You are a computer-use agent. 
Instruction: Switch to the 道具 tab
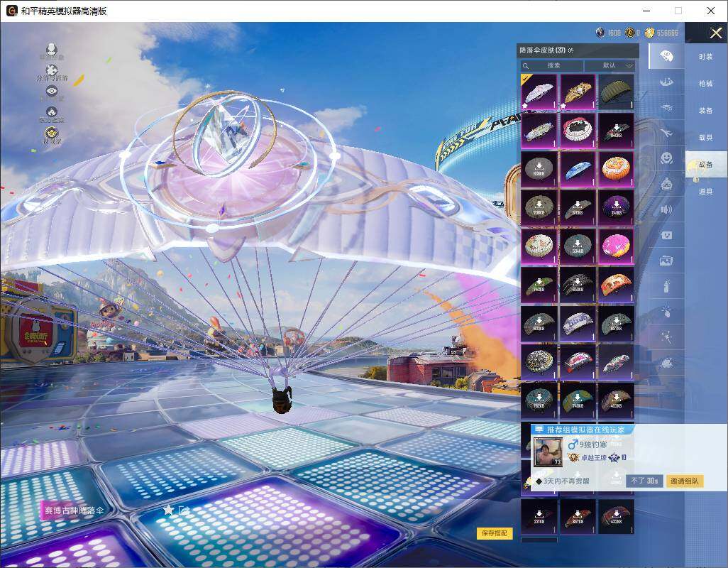point(706,192)
